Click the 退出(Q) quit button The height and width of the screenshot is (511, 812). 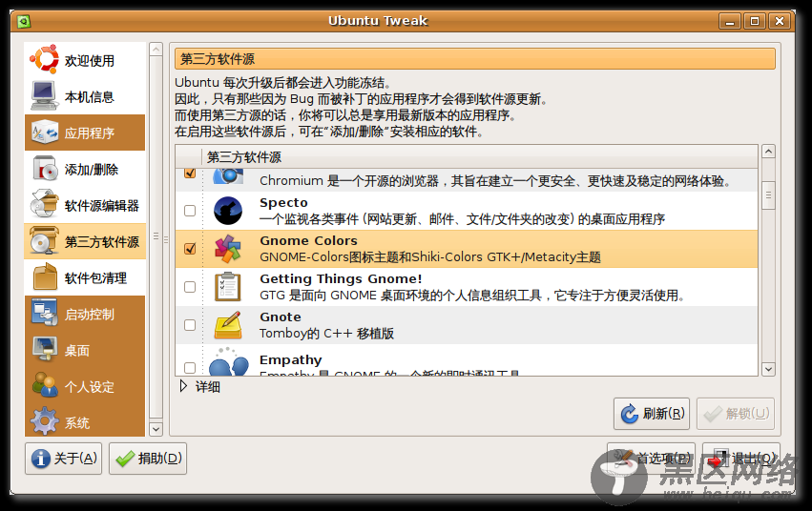pos(741,459)
